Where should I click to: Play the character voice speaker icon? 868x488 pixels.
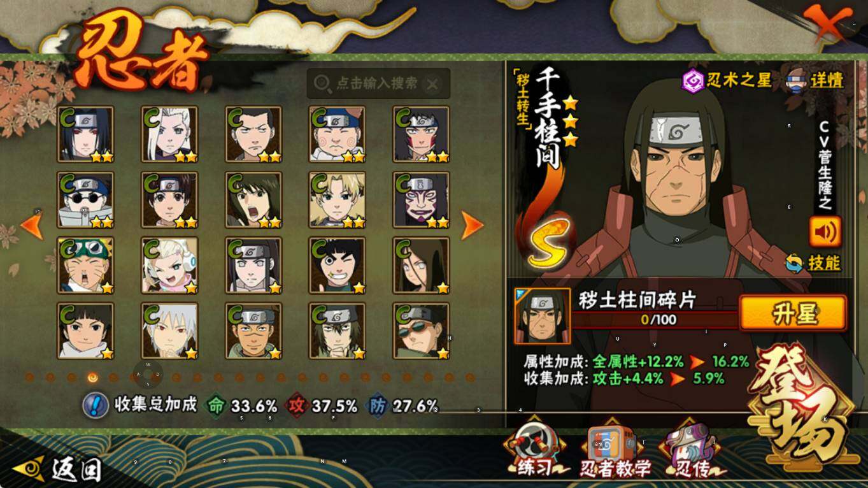[825, 232]
